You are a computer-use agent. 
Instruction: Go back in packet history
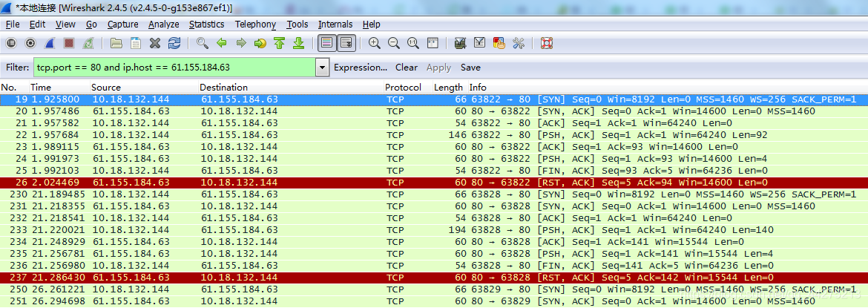(222, 42)
